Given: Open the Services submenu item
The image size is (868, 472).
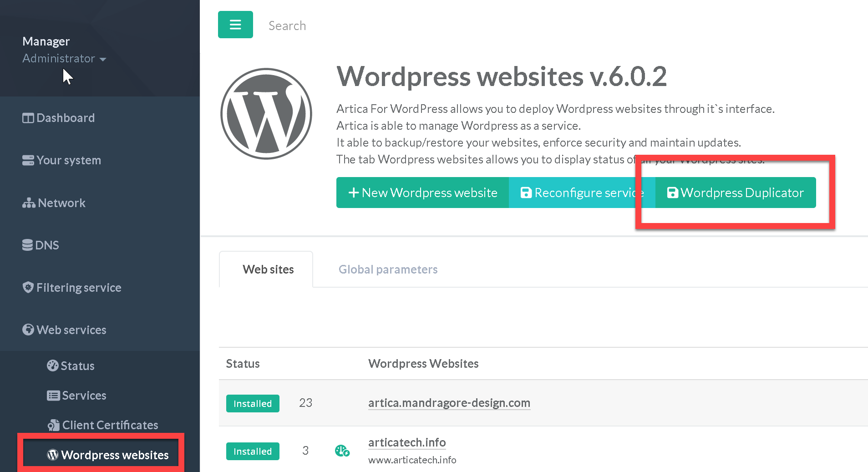Looking at the screenshot, I should [84, 396].
